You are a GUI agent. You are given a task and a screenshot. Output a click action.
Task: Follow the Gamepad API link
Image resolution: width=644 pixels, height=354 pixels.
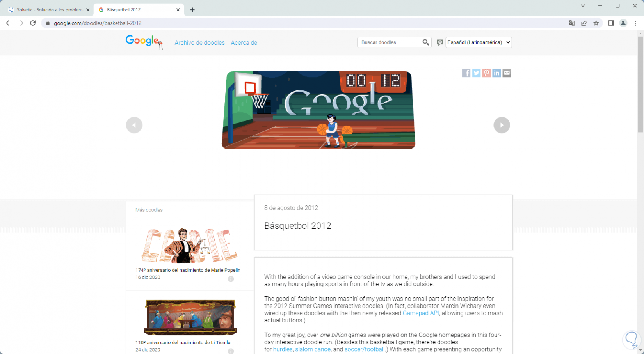421,313
